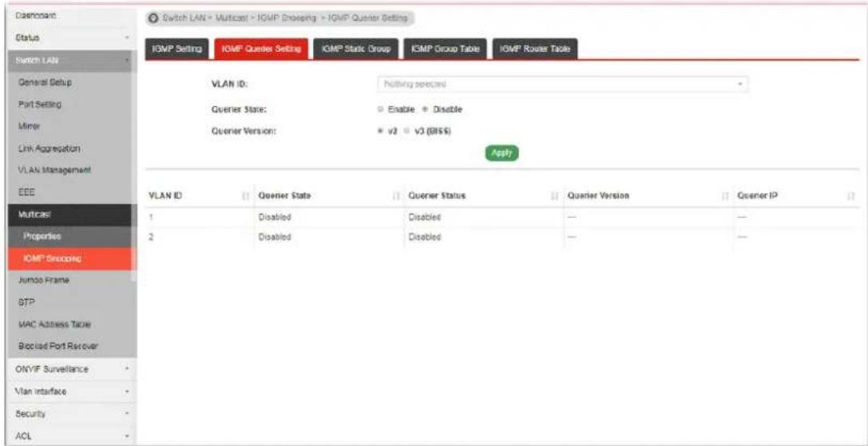The image size is (868, 446).
Task: Click VLAN ID 2 table cell
Action: click(199, 237)
